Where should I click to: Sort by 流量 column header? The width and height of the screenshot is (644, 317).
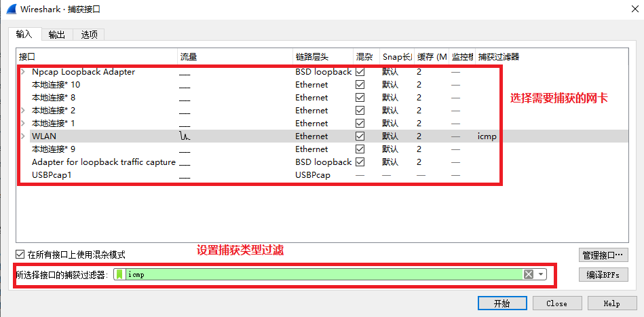pos(235,56)
